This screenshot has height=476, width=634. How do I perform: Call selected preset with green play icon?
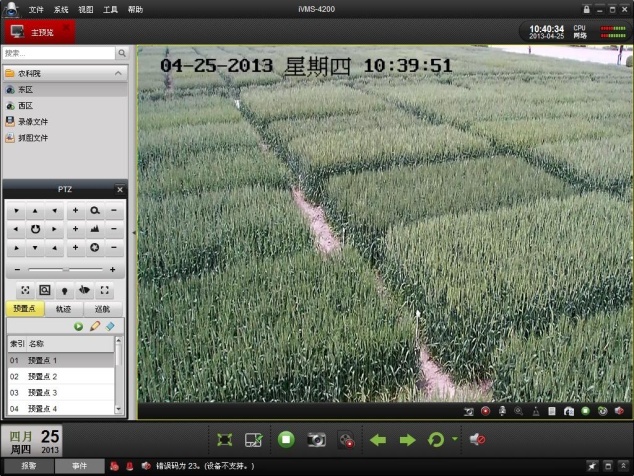79,326
